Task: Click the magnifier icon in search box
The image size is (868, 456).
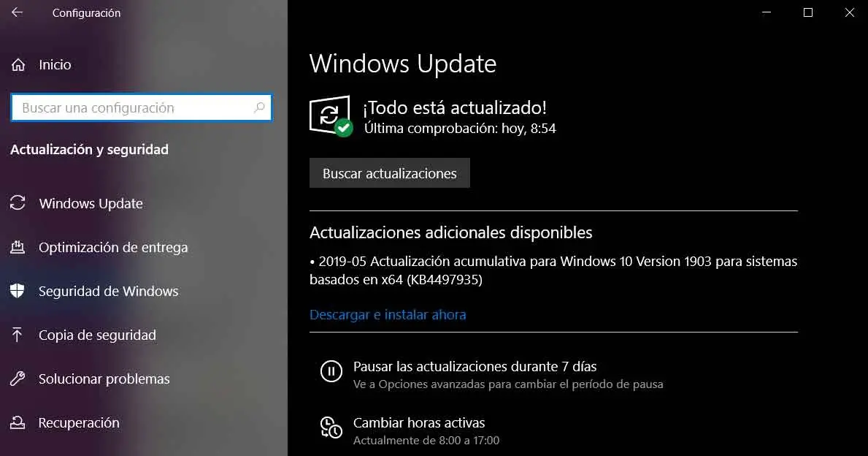Action: pyautogui.click(x=259, y=107)
